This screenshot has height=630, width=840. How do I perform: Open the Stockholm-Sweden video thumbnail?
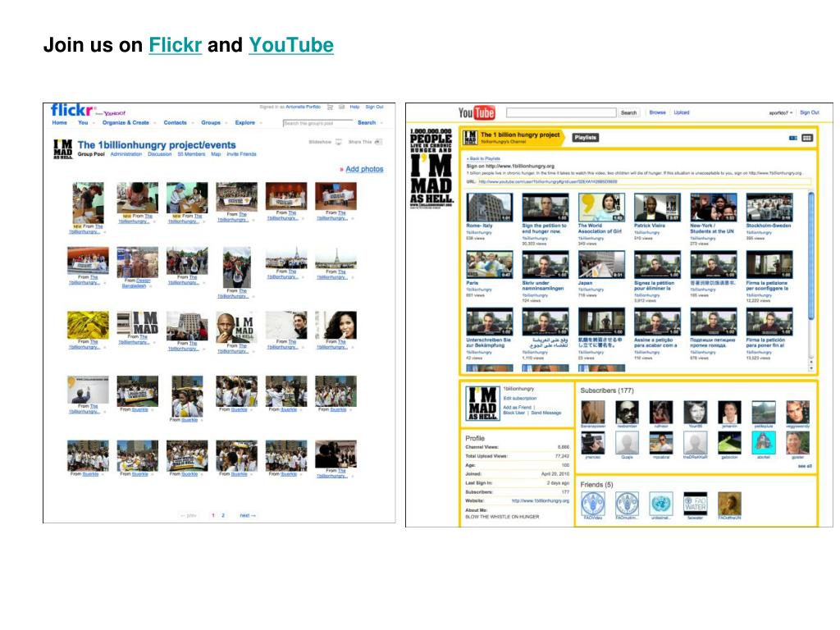[769, 208]
